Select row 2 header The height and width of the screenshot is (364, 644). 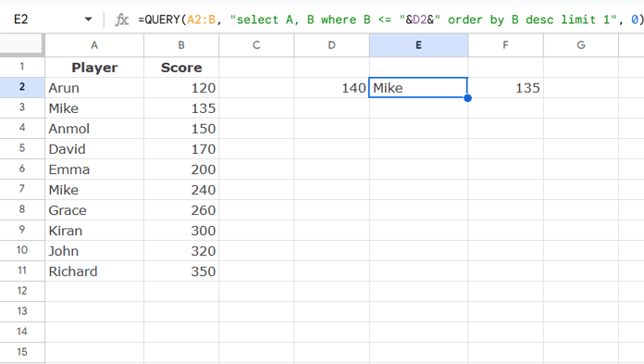(x=22, y=88)
